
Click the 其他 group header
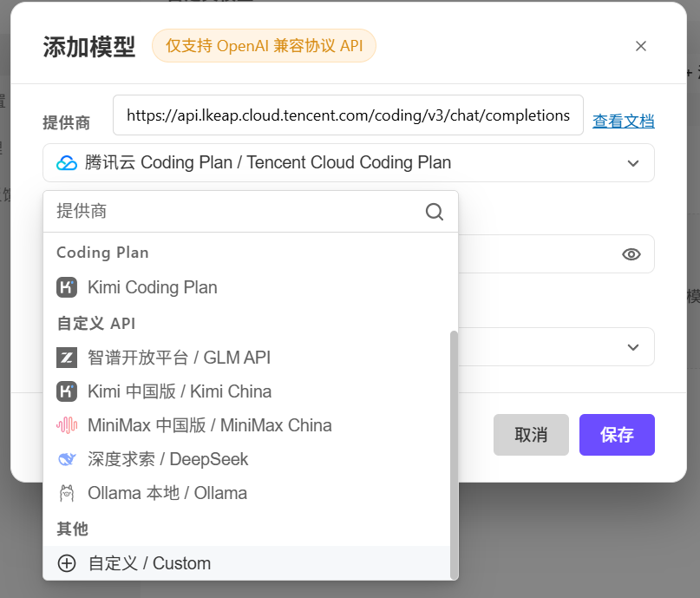point(72,529)
